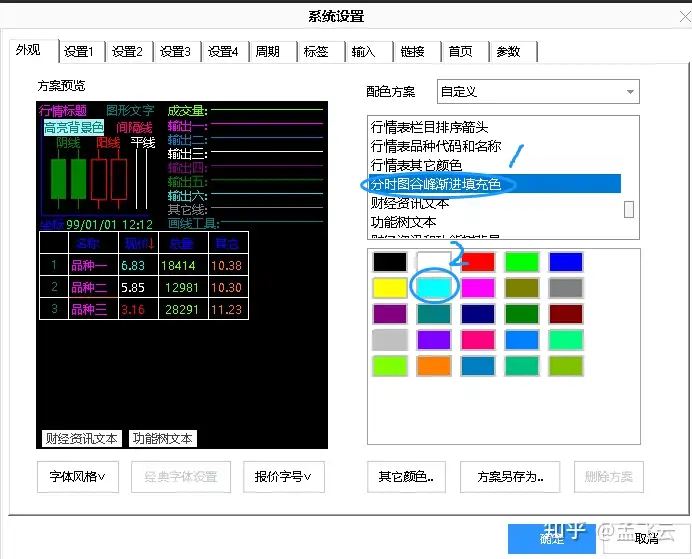Screen dimensions: 692x559
Task: Select the cyan color swatch
Action: 434,288
